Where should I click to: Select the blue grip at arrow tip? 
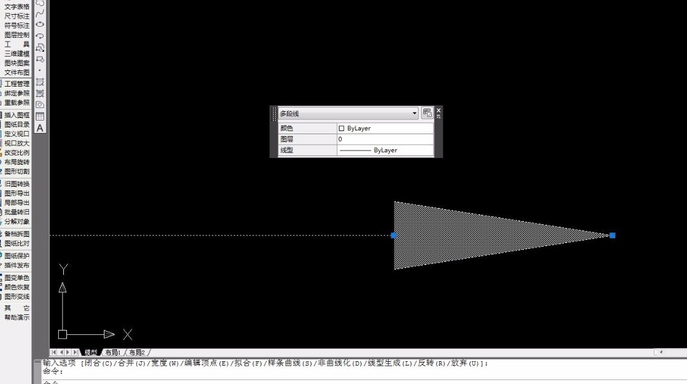613,235
